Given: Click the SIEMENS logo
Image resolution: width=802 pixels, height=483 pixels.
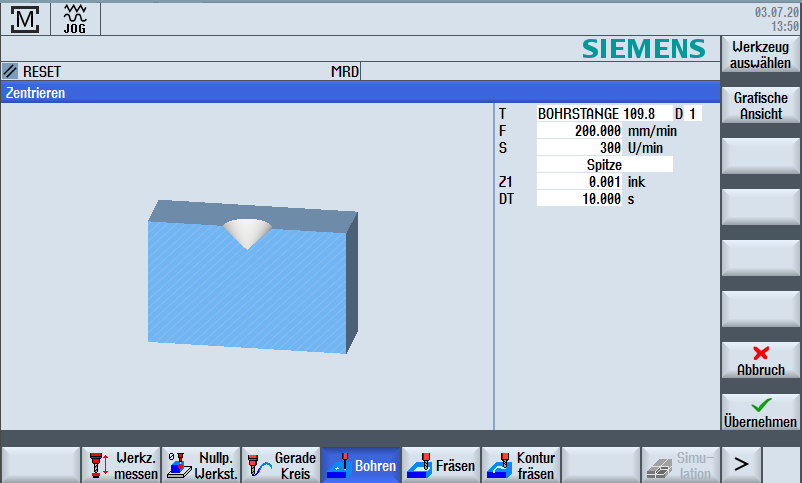Looking at the screenshot, I should pos(643,49).
